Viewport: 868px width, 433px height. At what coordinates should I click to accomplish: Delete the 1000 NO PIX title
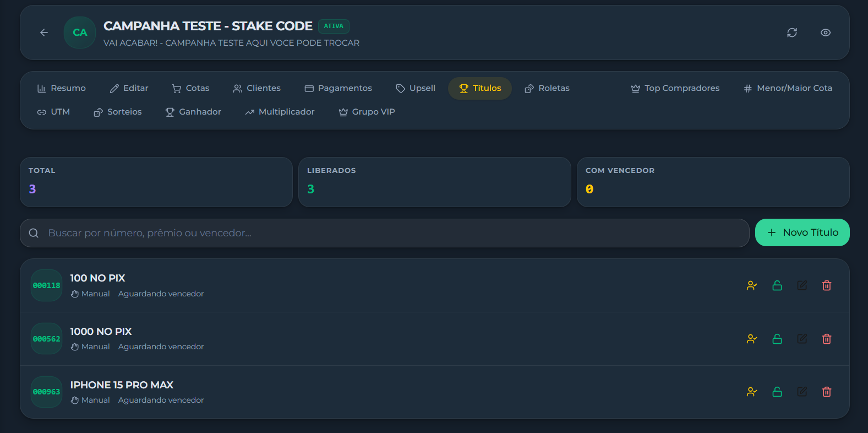(x=827, y=339)
